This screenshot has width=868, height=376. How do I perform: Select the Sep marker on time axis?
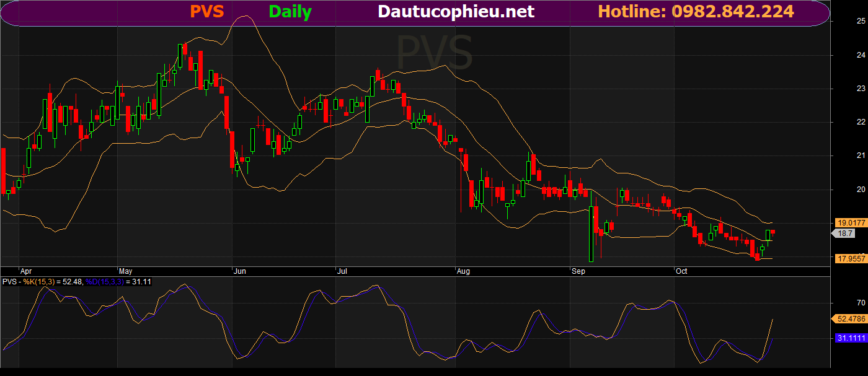[x=578, y=271]
